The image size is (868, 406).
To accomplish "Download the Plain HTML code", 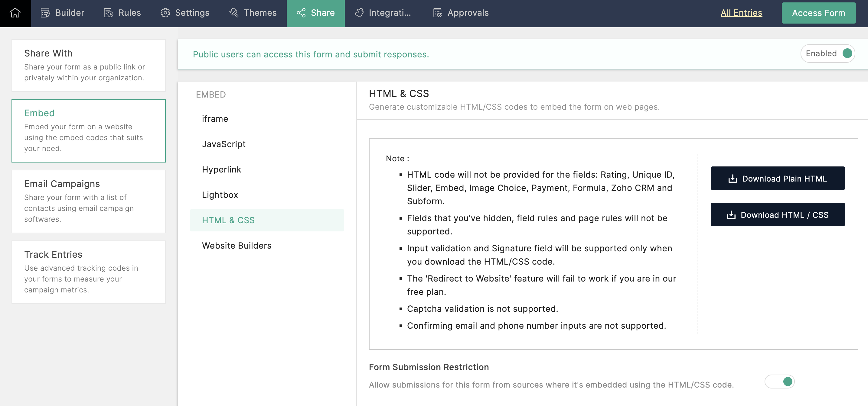I will (x=777, y=179).
